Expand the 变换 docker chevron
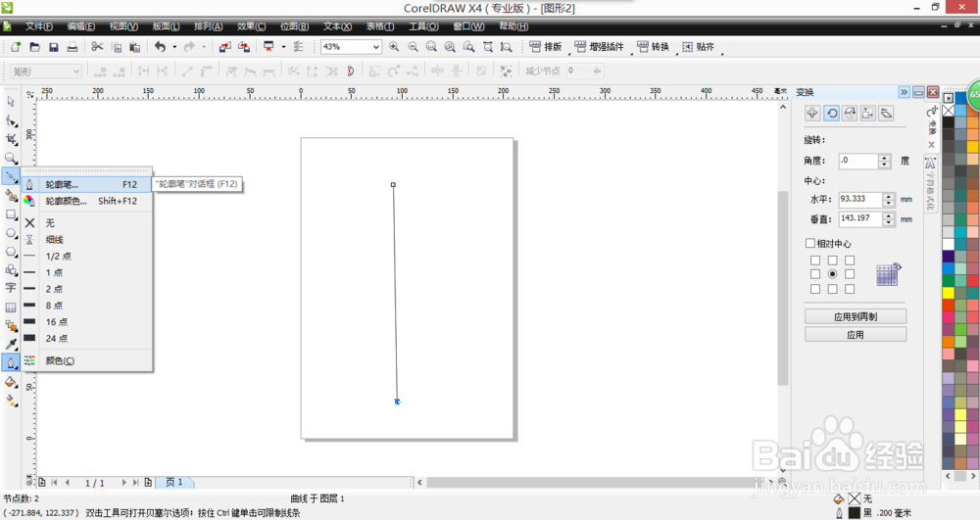 (904, 92)
